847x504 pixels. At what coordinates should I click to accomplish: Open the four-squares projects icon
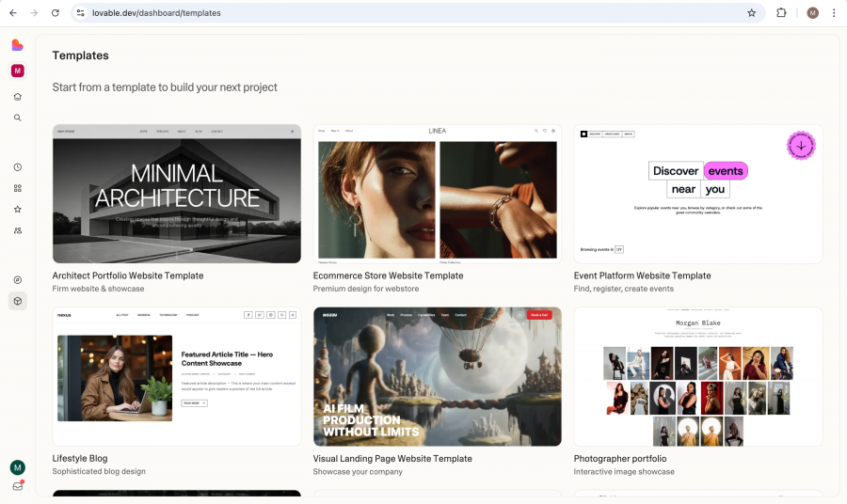[x=18, y=188]
